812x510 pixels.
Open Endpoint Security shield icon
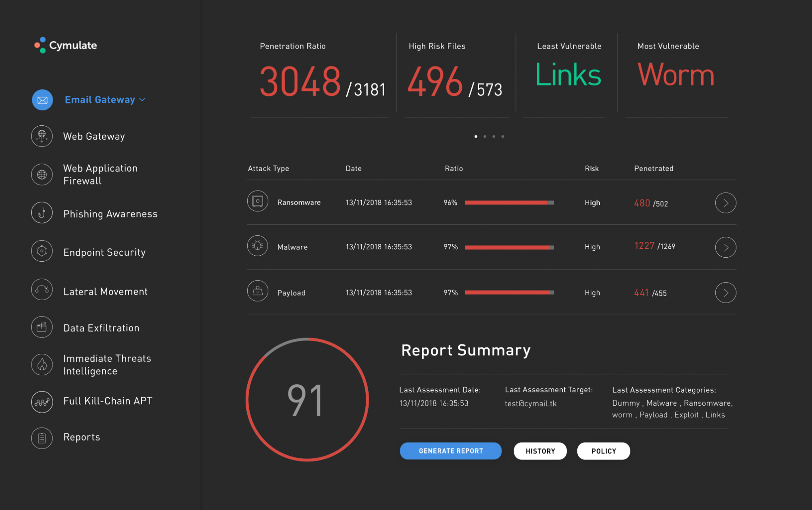tap(42, 251)
